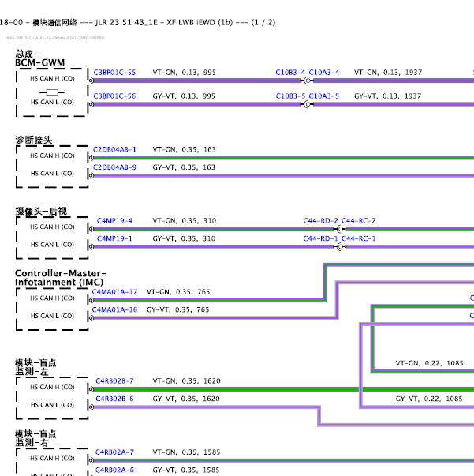Select the 摄像头-后视 module label
The height and width of the screenshot is (476, 474).
(x=41, y=212)
